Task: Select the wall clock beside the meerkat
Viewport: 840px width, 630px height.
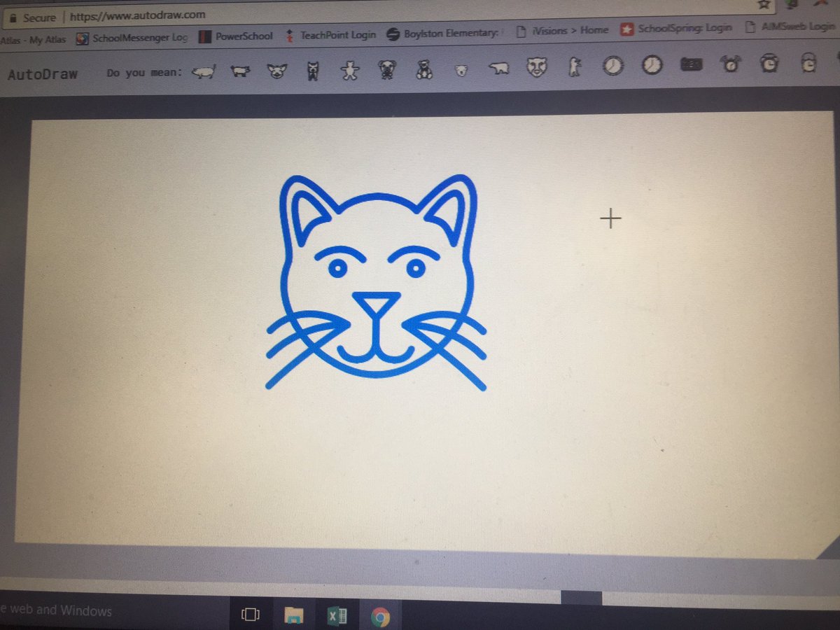Action: click(x=613, y=66)
